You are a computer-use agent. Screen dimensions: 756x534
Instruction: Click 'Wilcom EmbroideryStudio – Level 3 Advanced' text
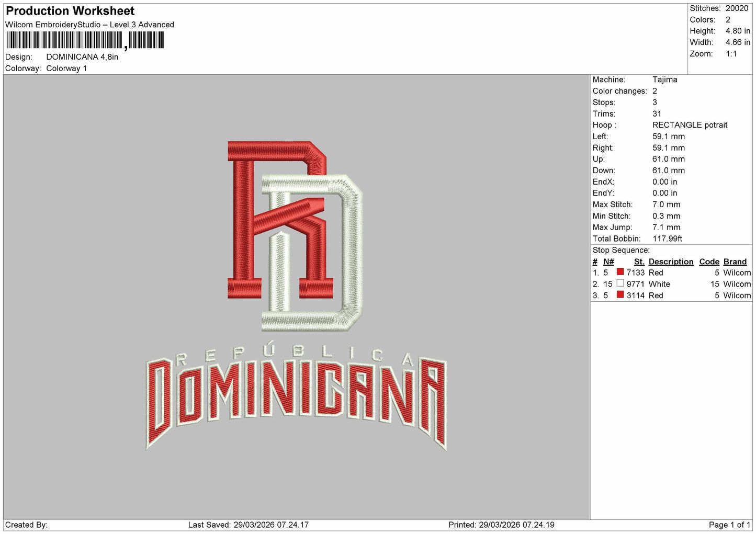click(x=89, y=25)
